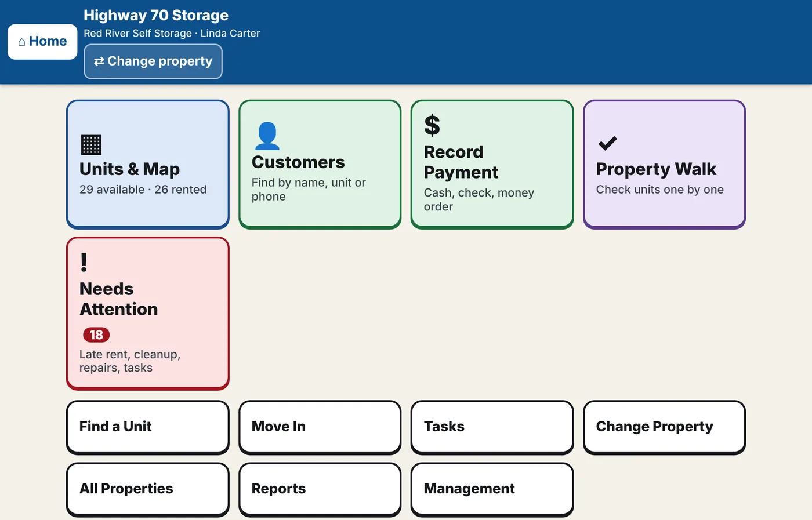812x520 pixels.
Task: Click the 29 available · 26 rented text
Action: [143, 190]
